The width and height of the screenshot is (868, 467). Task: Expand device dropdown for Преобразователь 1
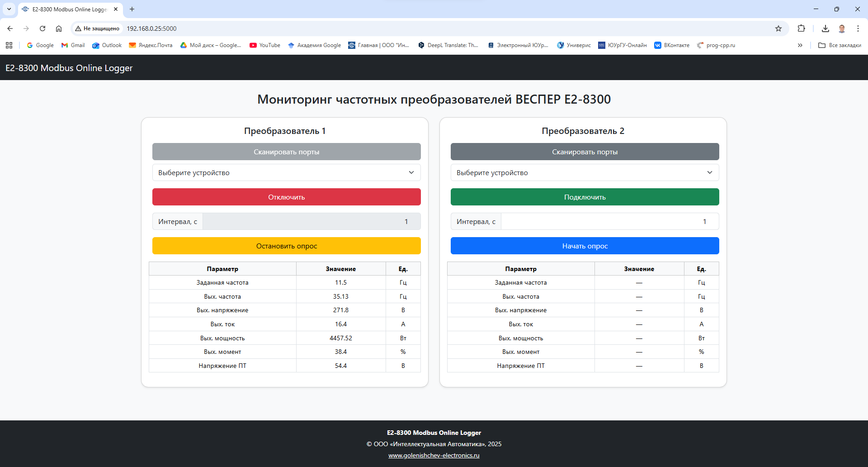(x=286, y=172)
